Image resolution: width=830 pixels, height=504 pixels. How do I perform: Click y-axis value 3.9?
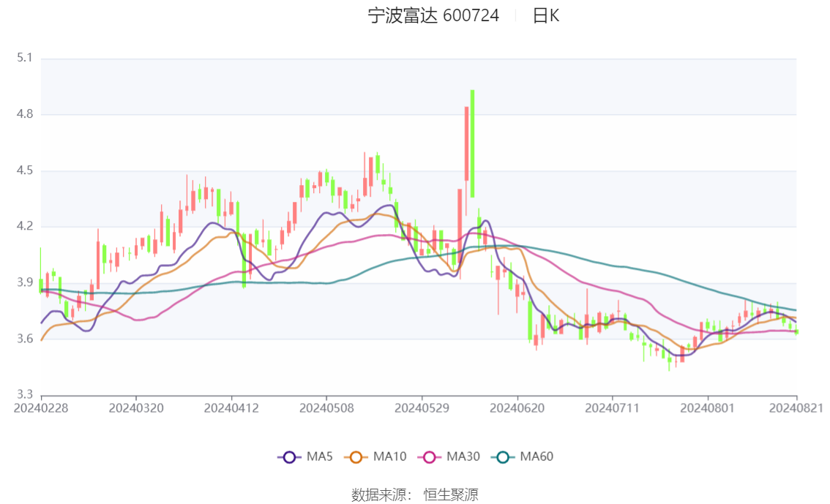coord(24,282)
